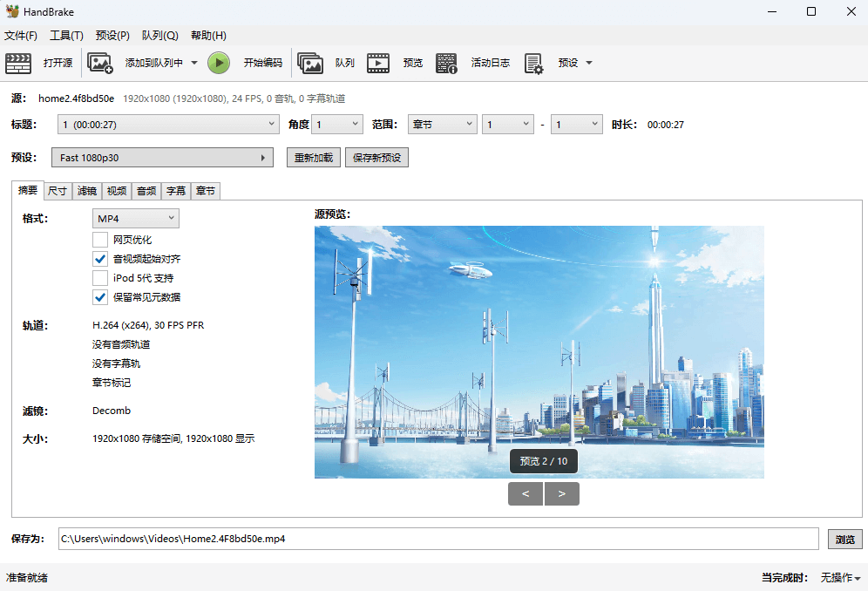868x591 pixels.
Task: Open the chapter range end dropdown
Action: tap(576, 124)
